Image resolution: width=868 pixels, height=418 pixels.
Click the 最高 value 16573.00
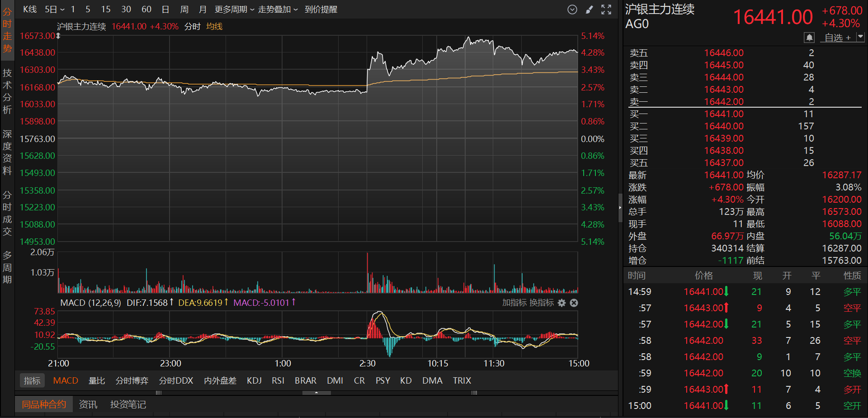point(842,212)
